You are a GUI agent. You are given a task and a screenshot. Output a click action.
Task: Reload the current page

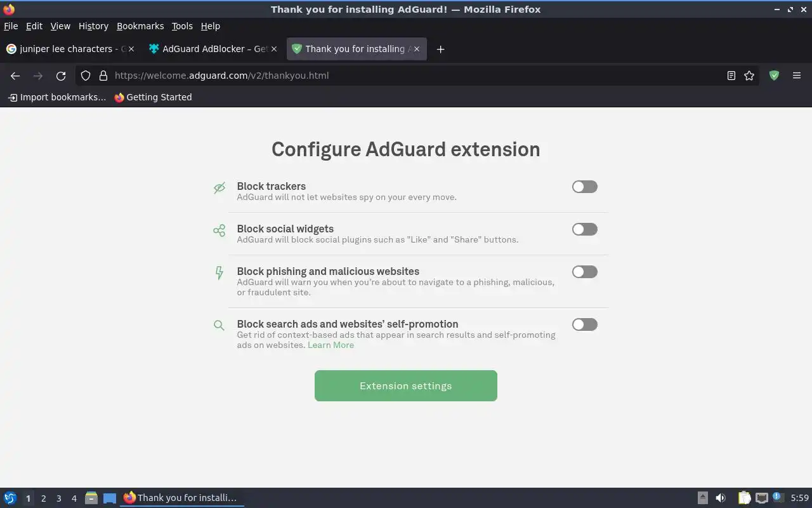coord(61,76)
